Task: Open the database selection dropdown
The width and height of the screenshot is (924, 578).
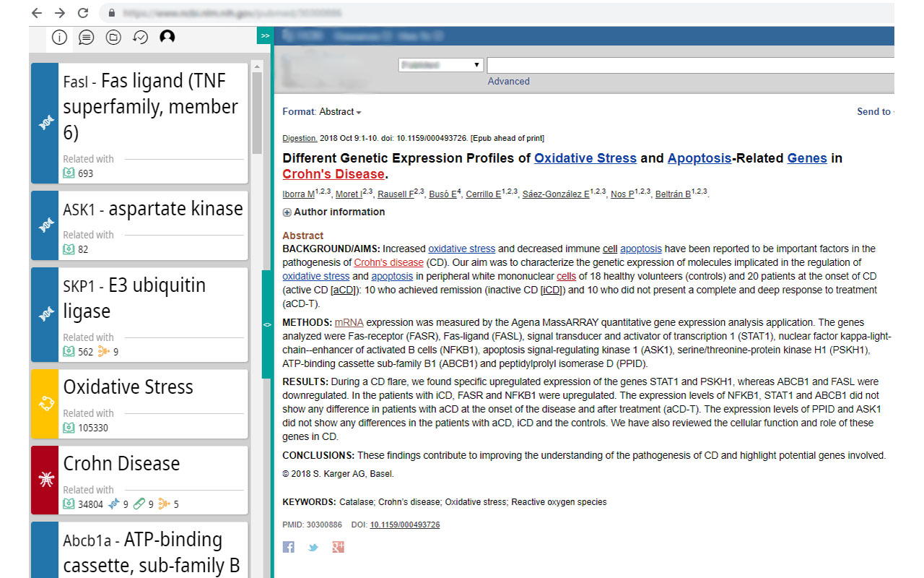Action: (x=440, y=65)
